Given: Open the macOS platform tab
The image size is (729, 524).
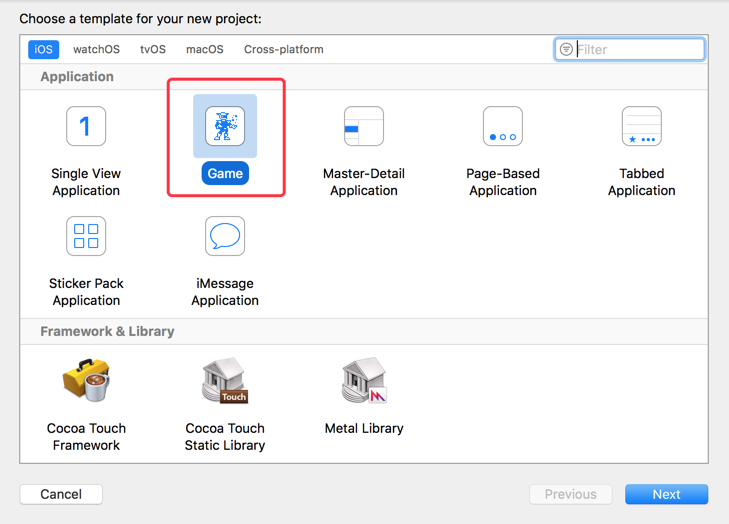Looking at the screenshot, I should [x=205, y=49].
